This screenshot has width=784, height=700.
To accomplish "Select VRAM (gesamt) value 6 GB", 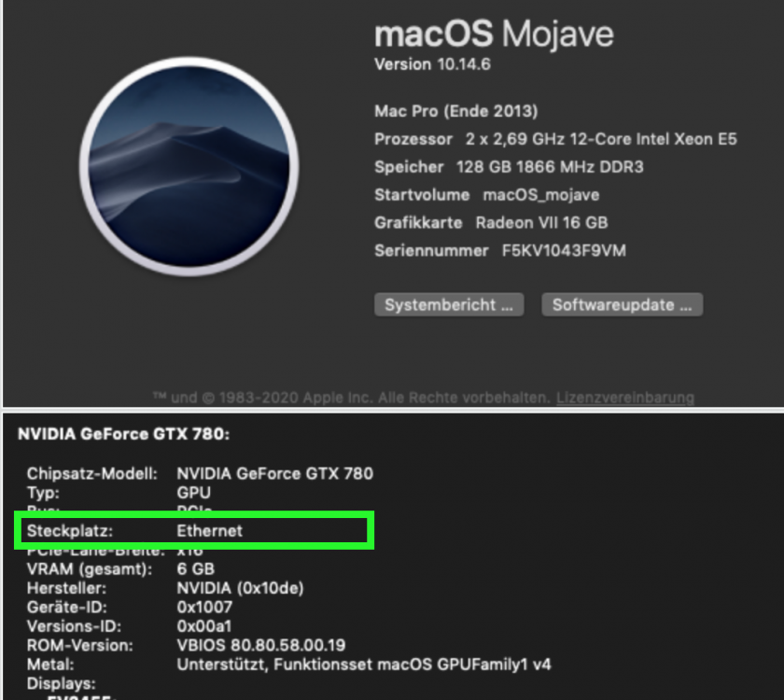I will (x=195, y=569).
